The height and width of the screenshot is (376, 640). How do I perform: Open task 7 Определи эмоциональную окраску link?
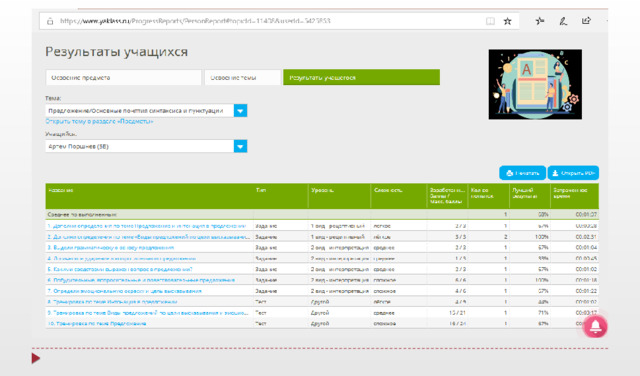tap(124, 291)
